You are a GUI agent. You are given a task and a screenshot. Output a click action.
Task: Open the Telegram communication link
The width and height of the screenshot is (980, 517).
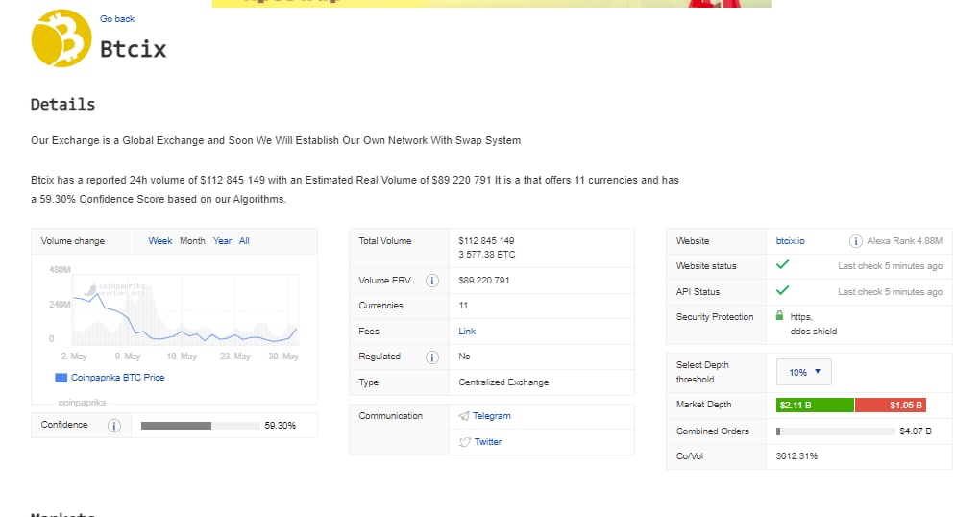(491, 416)
